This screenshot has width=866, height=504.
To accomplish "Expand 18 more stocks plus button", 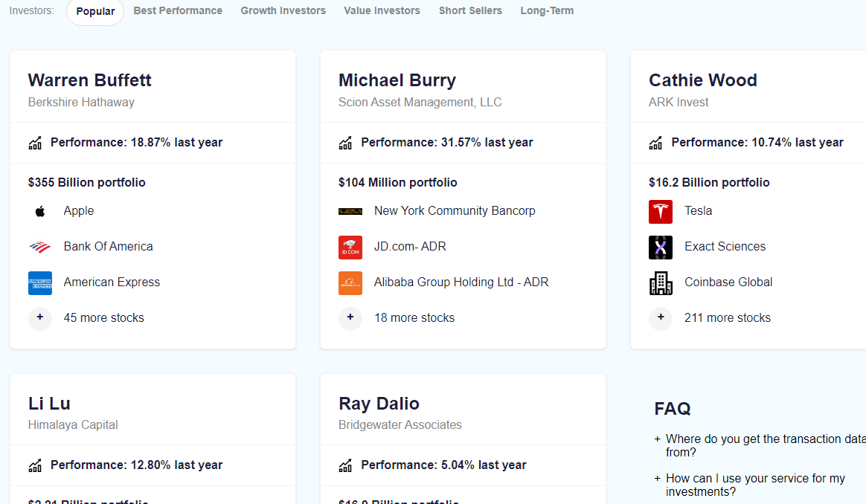I will [x=350, y=318].
